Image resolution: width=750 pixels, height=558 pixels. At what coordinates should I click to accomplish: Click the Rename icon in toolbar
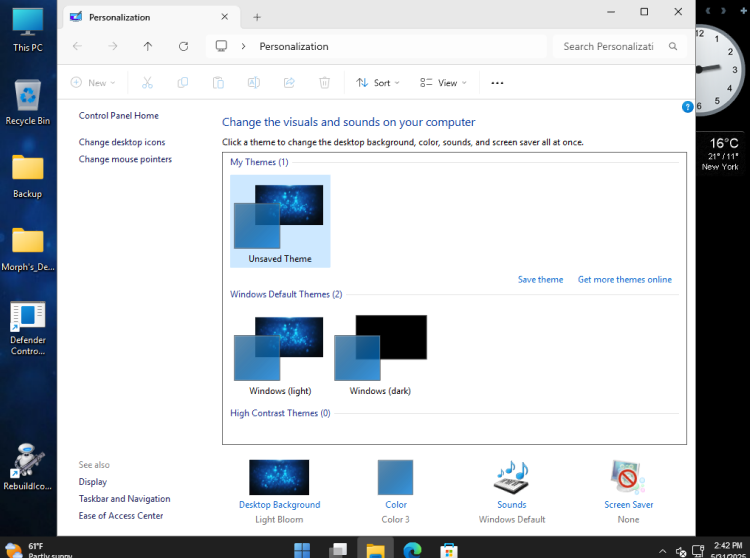coord(254,83)
